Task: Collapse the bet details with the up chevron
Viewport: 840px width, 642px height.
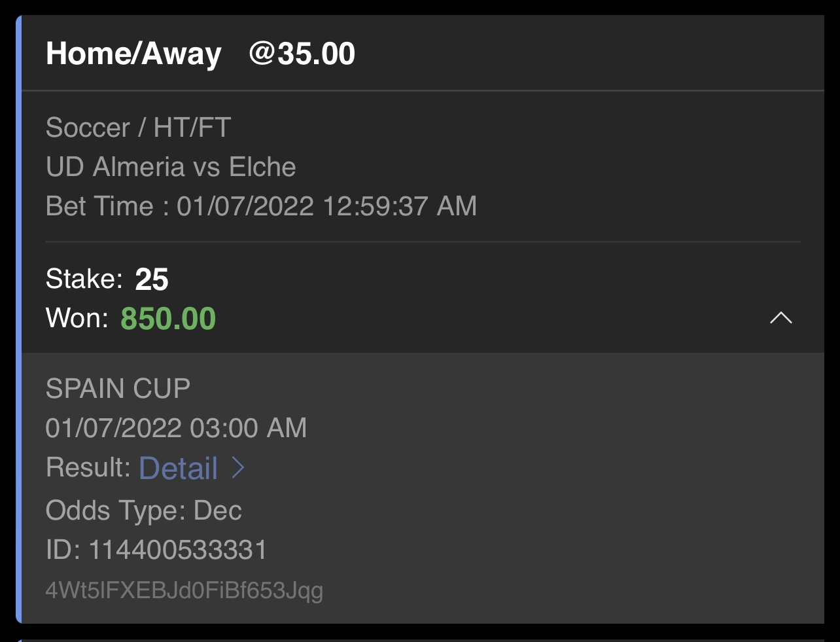Action: click(780, 318)
